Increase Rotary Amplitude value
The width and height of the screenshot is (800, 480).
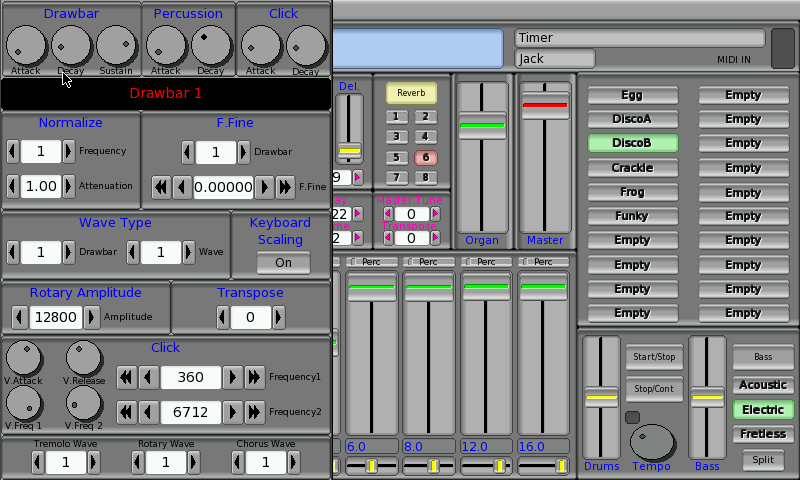pos(91,317)
